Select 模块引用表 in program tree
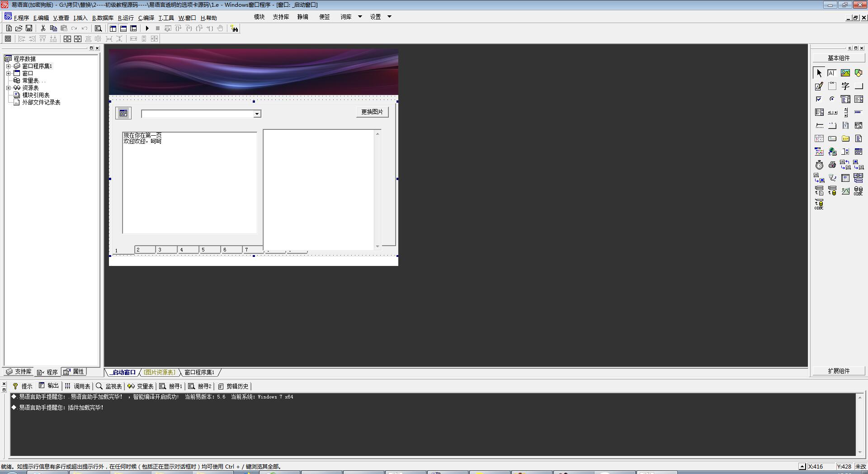 [36, 95]
